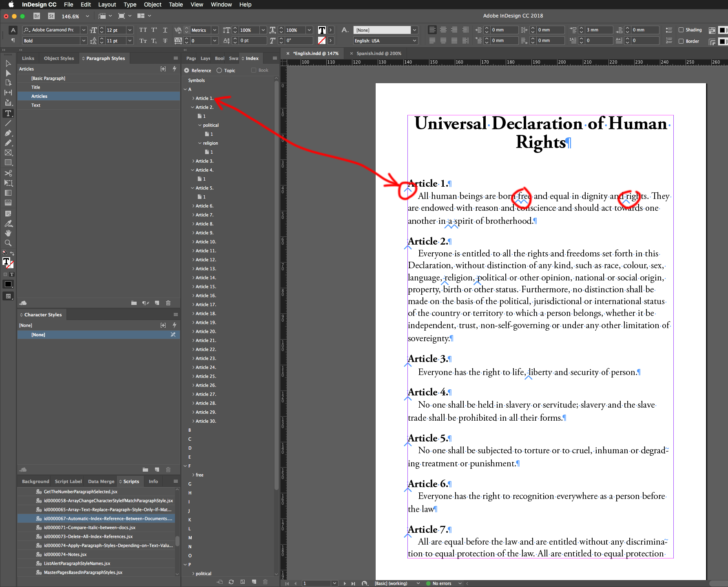The height and width of the screenshot is (587, 728).
Task: Enable the Shading checkbox
Action: (681, 30)
